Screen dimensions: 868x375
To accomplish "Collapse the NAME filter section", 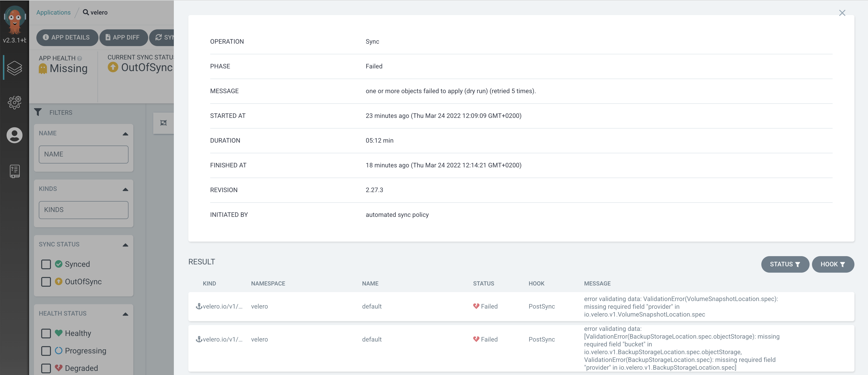I will pos(125,134).
